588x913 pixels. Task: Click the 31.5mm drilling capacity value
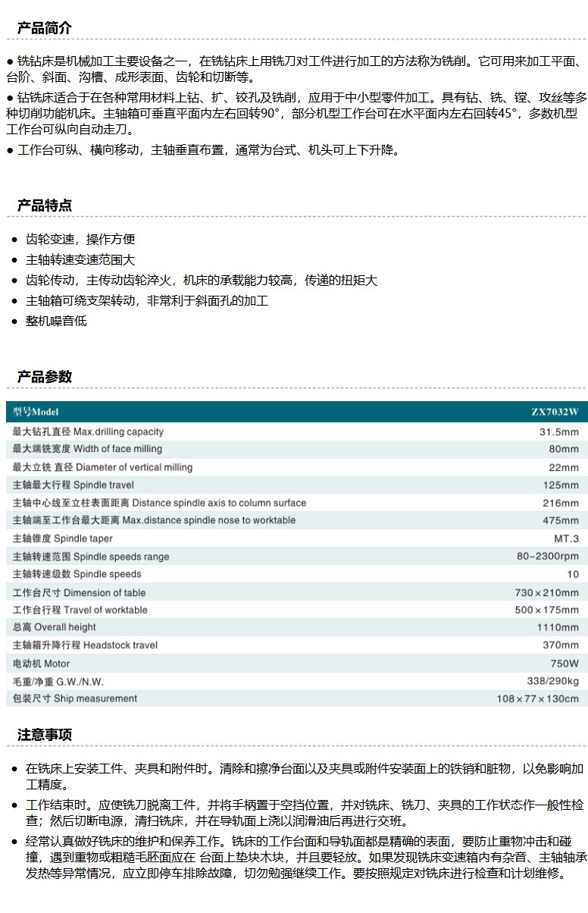(x=558, y=432)
